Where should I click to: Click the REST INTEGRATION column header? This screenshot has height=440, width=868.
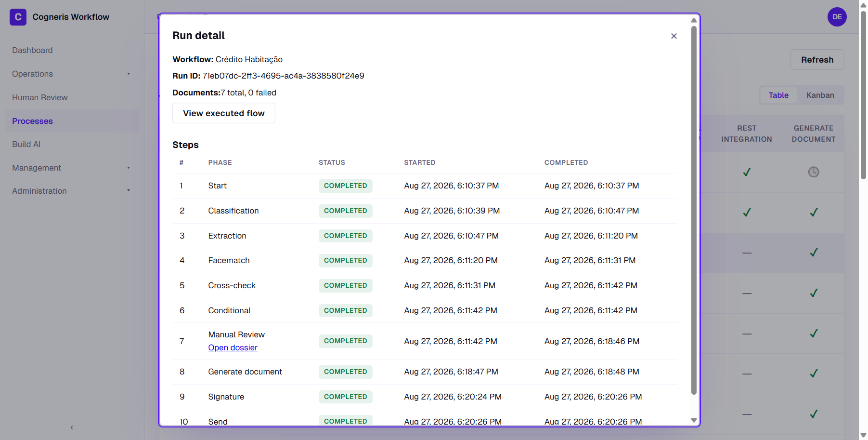[x=746, y=133]
